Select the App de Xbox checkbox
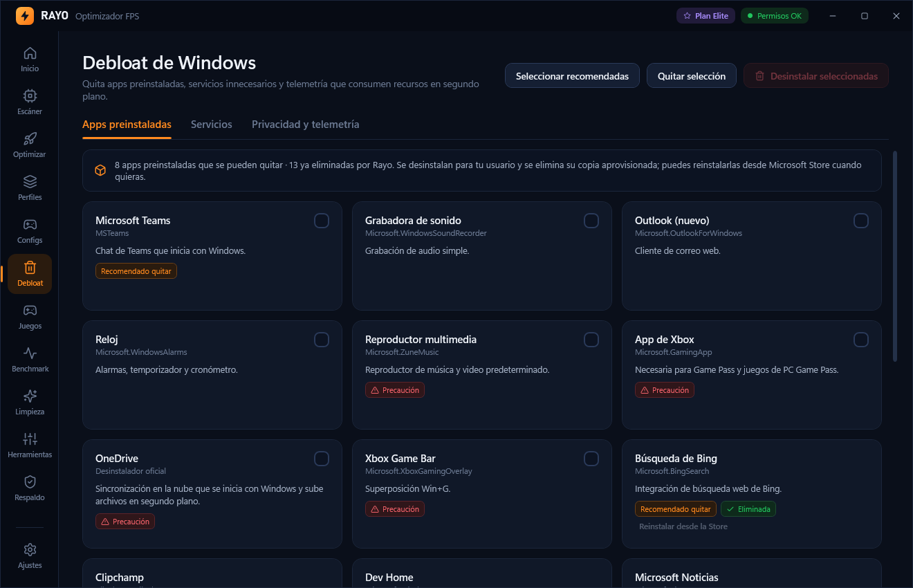The height and width of the screenshot is (588, 913). (861, 340)
